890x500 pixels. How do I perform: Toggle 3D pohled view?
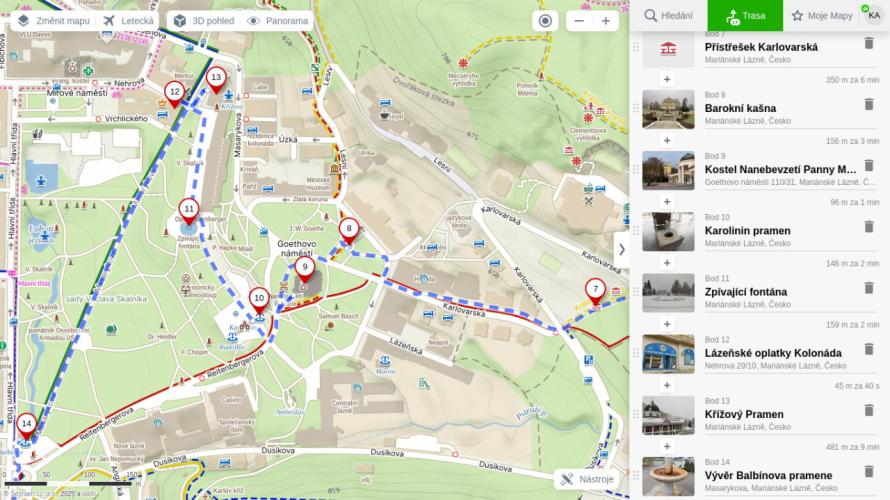pos(204,21)
